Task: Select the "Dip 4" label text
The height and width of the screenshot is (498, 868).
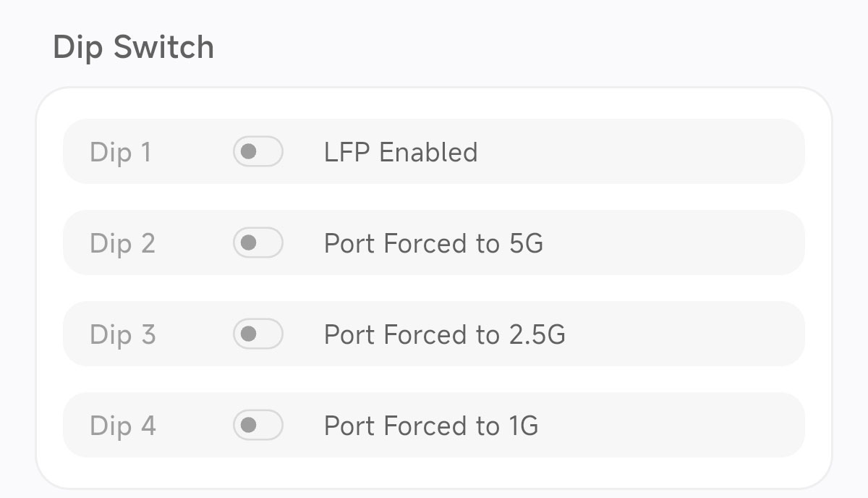Action: click(x=122, y=426)
